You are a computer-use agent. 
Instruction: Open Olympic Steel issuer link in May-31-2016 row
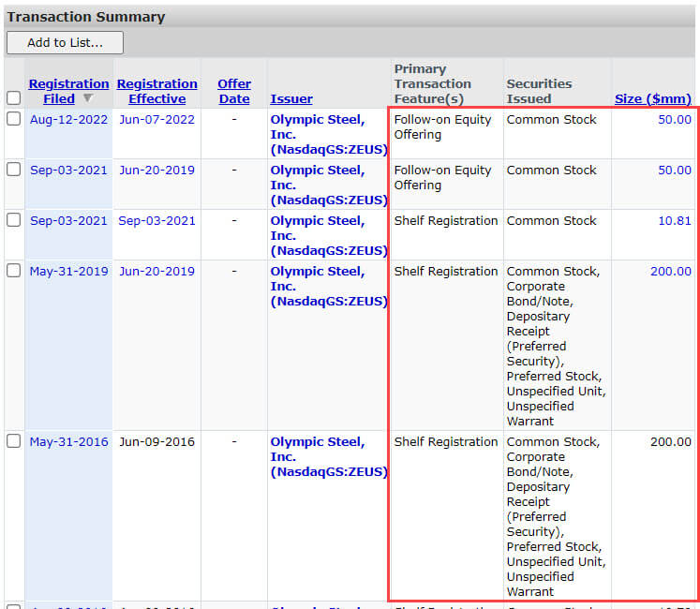point(329,456)
